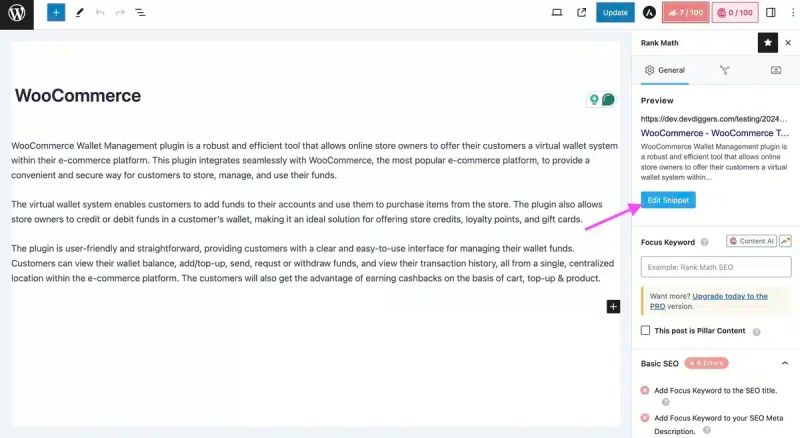This screenshot has width=800, height=438.
Task: Open the laptop preview device icon
Action: tap(557, 12)
